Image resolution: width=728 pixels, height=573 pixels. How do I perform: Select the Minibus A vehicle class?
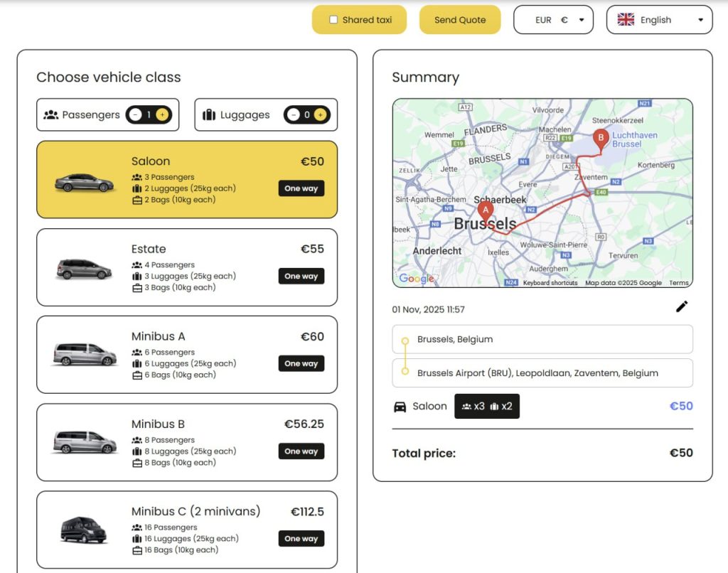coord(186,355)
